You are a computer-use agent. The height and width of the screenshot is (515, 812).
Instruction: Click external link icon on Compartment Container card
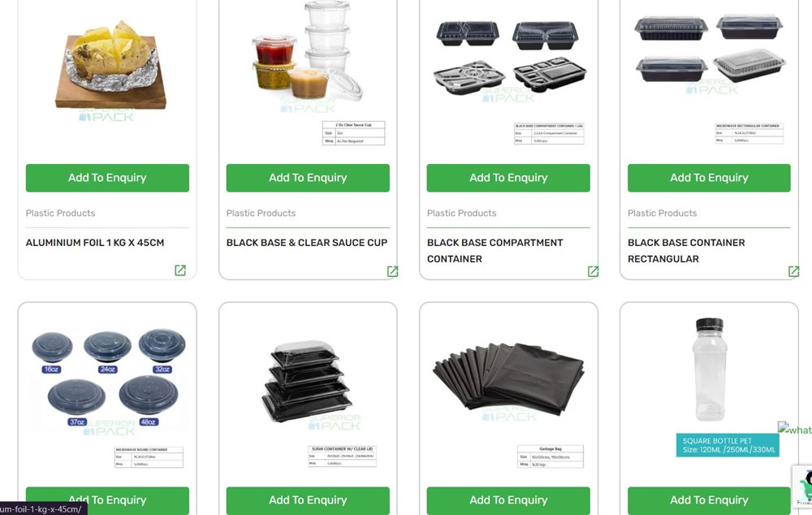pyautogui.click(x=593, y=271)
